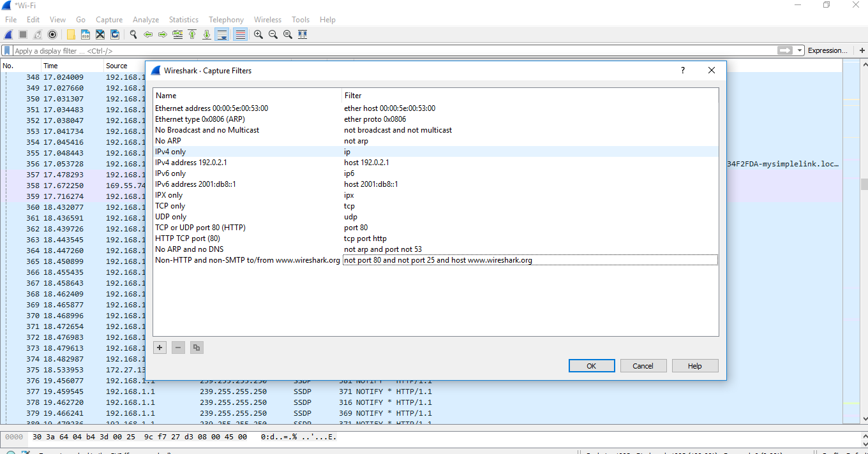Go forward to the next packet
Screen dimensions: 868x454
click(x=163, y=34)
